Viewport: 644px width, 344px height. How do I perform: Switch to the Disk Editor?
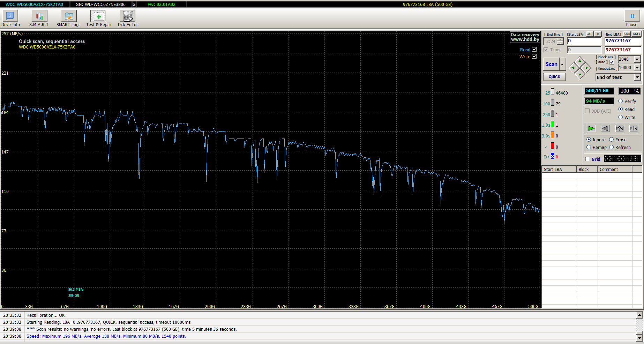(128, 18)
